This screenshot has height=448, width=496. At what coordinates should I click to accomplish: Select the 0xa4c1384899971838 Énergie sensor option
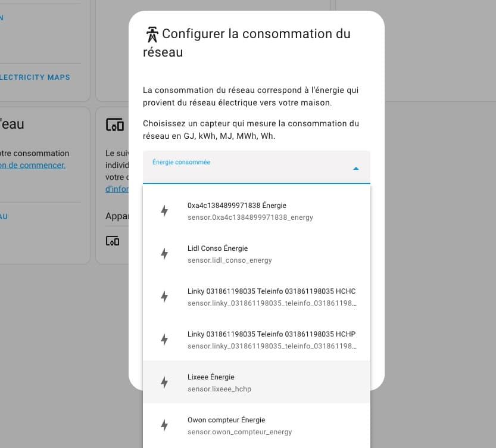[x=257, y=211]
